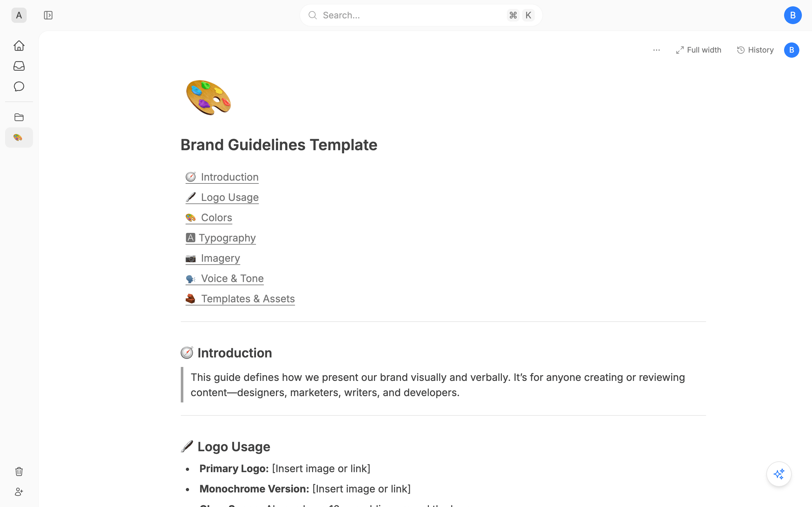
Task: Open the Inbox tray icon
Action: tap(19, 66)
